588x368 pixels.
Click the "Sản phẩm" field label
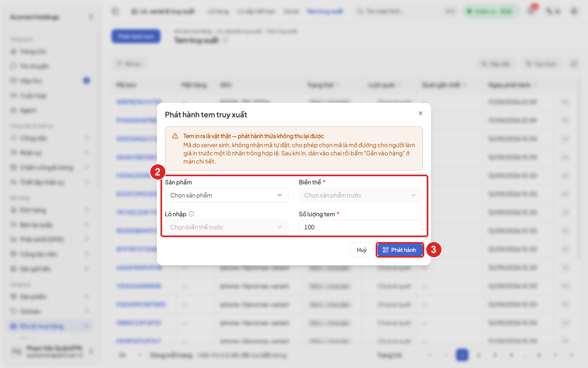click(x=178, y=182)
